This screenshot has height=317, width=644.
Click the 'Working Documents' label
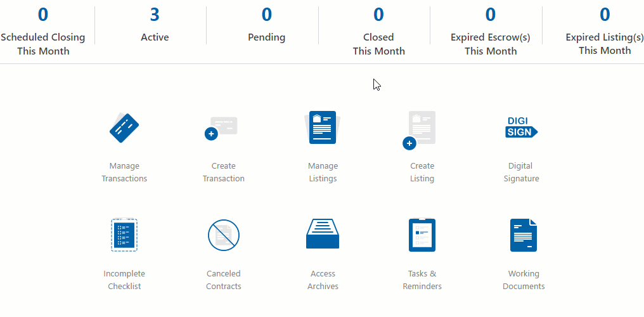[524, 280]
